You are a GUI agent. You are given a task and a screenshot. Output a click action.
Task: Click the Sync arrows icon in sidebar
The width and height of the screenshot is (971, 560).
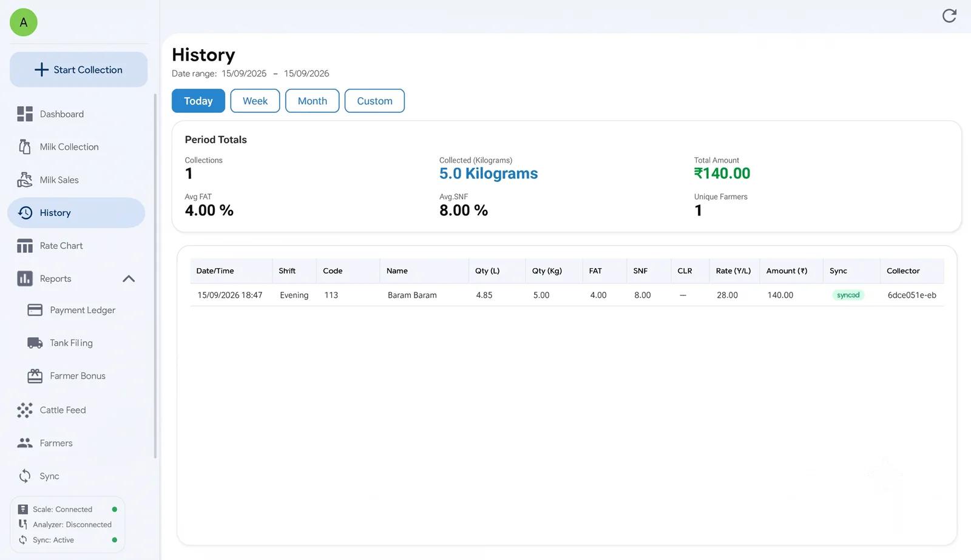click(x=25, y=476)
